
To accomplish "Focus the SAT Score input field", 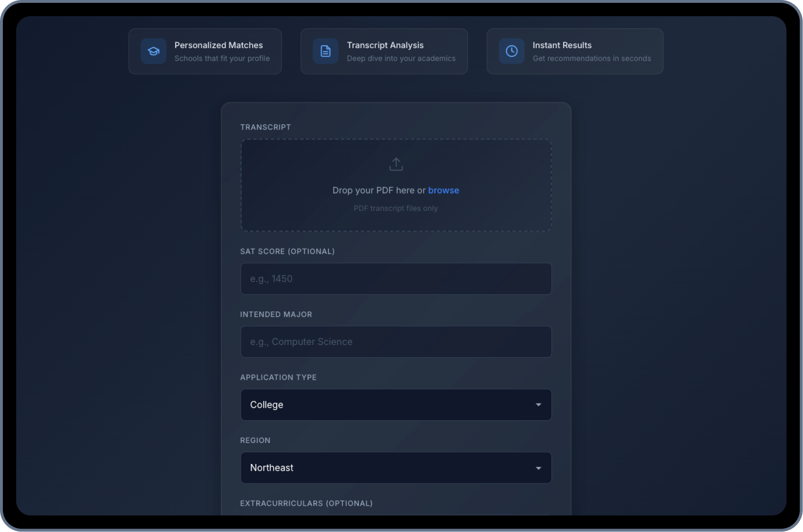I will (396, 279).
